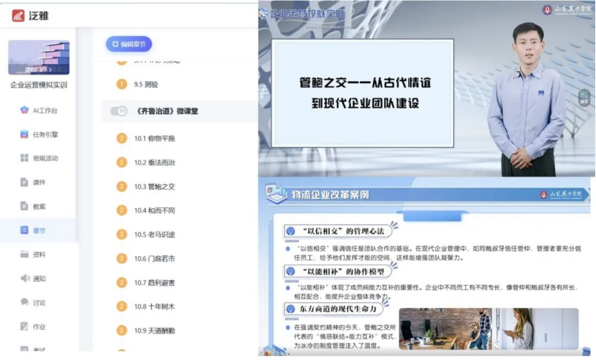Select the 作业 pencil icon
The image size is (596, 364).
[24, 327]
